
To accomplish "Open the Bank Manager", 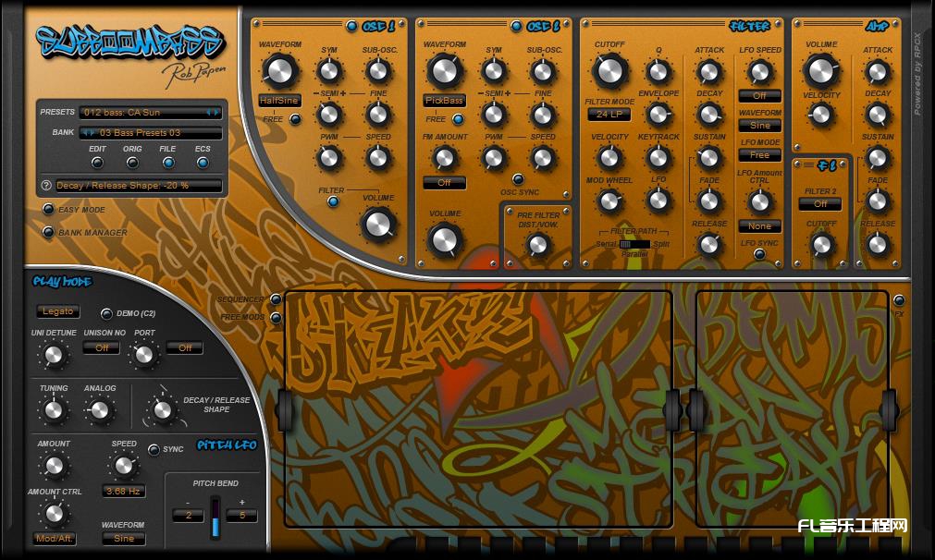I will coord(49,232).
